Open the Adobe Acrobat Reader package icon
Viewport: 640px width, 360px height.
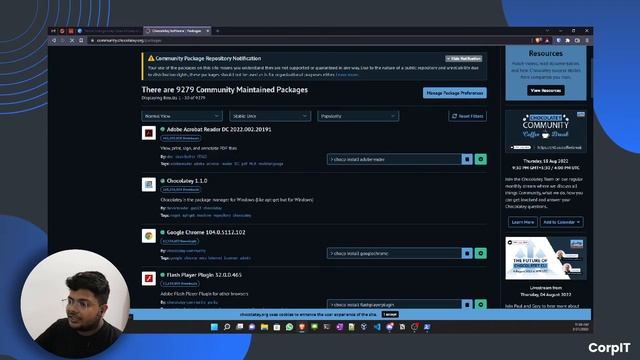149,133
